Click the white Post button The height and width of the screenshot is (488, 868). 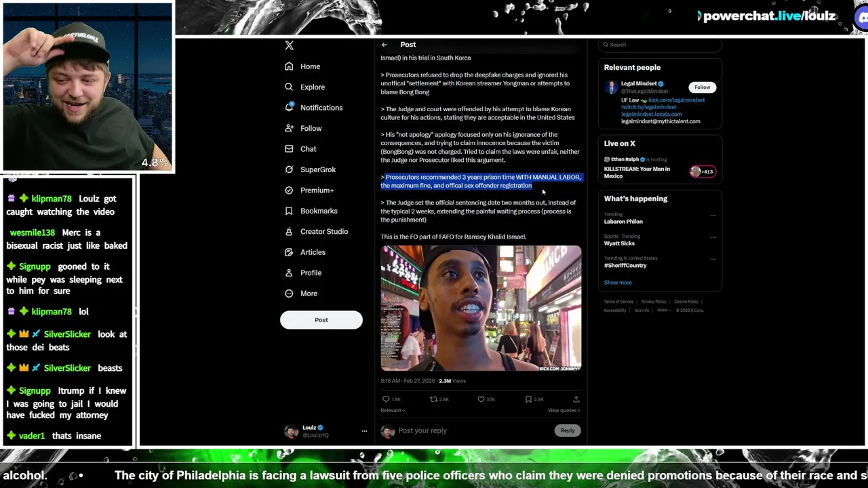(x=321, y=320)
